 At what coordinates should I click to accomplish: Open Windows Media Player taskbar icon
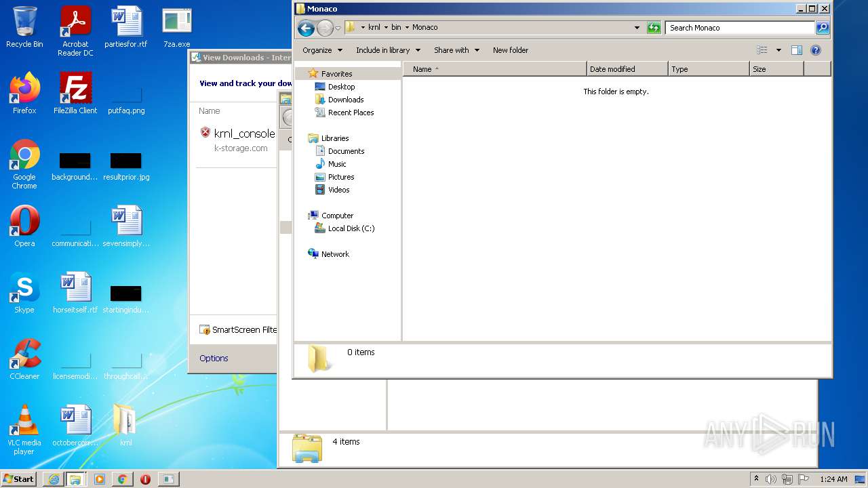click(100, 479)
